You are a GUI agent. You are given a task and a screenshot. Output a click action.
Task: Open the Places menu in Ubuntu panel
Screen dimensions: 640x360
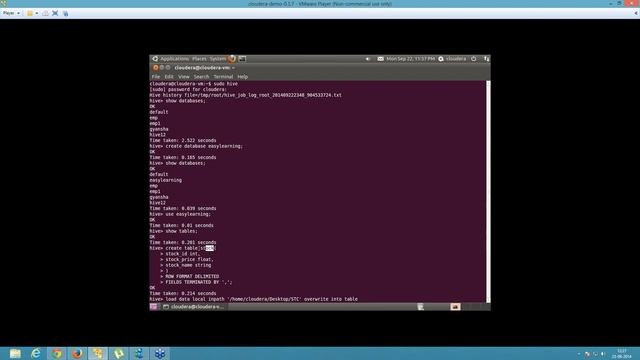[x=199, y=59]
